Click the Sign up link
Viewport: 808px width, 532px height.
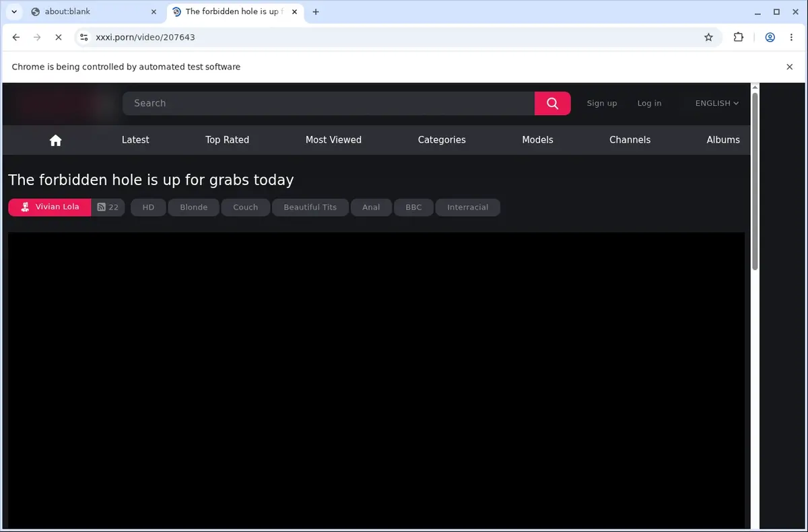coord(601,103)
